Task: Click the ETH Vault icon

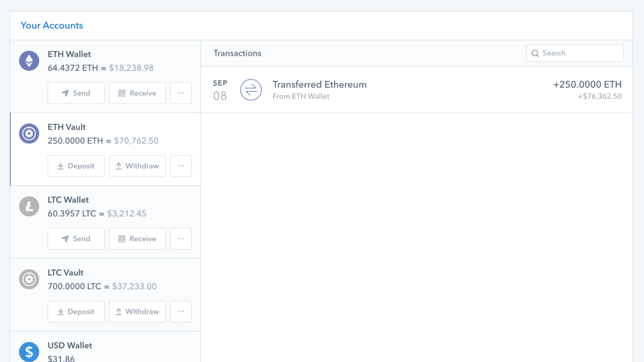Action: point(29,134)
